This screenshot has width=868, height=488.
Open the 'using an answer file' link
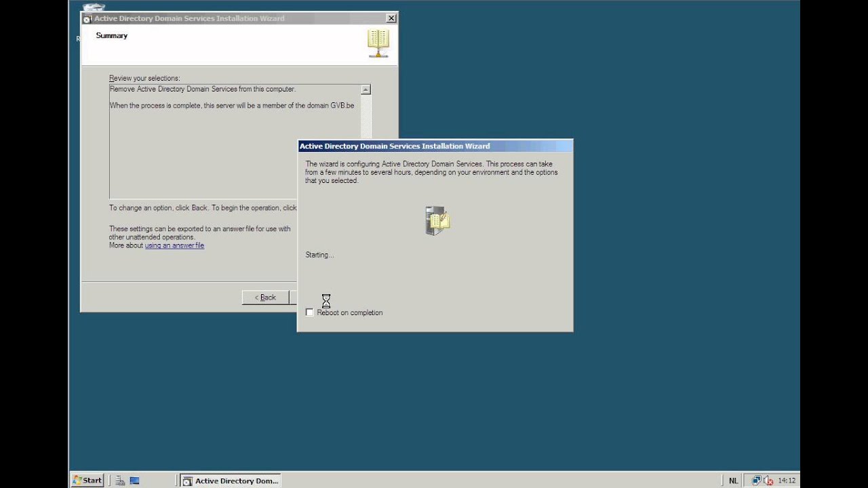174,245
